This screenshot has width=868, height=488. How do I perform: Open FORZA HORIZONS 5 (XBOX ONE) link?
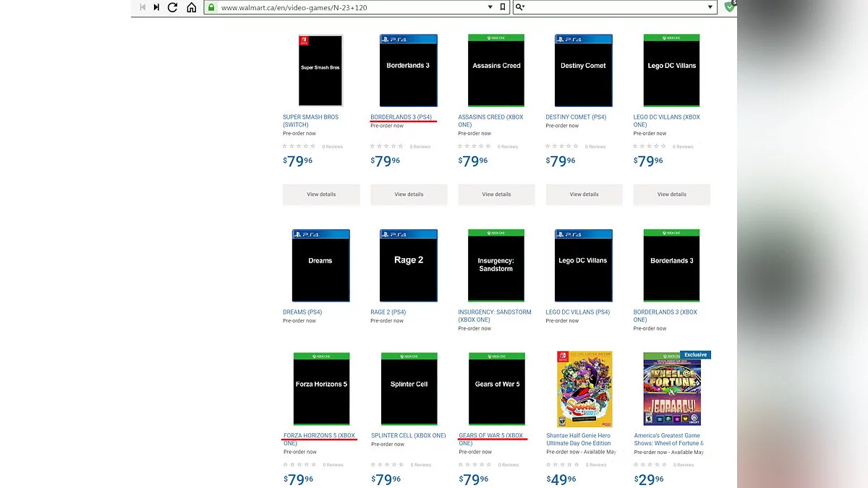pos(319,440)
